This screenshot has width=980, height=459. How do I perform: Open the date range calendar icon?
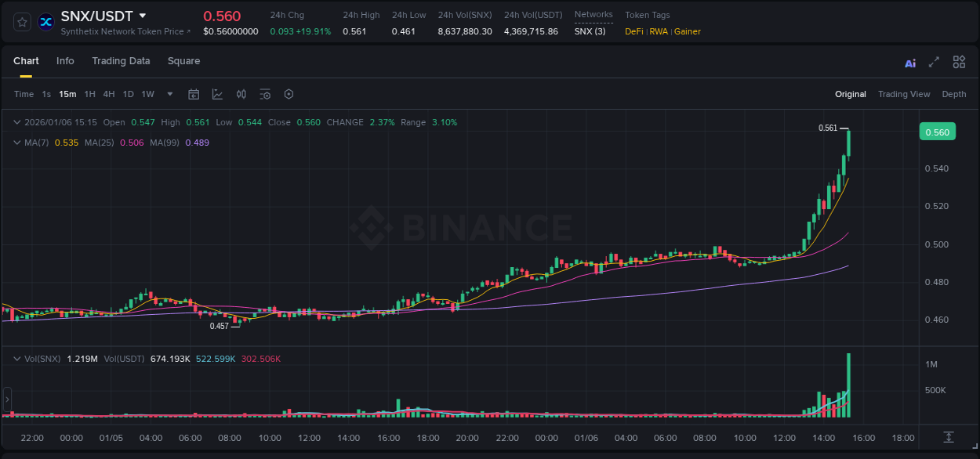click(194, 94)
